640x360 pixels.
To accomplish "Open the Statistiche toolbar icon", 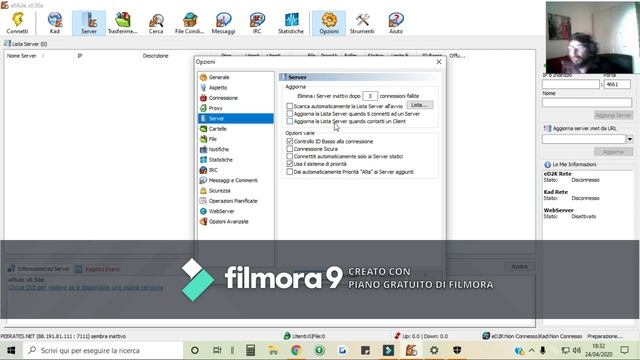I will (x=291, y=23).
